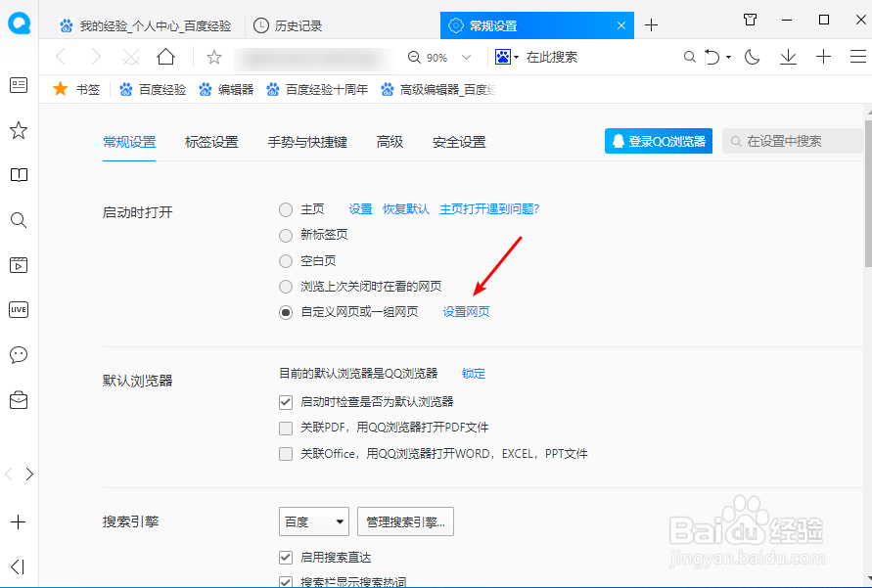The image size is (872, 588).
Task: Click the home icon in the toolbar
Action: click(164, 57)
